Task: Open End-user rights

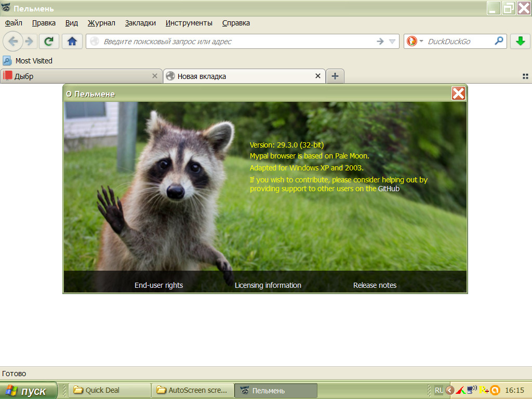Action: click(159, 285)
